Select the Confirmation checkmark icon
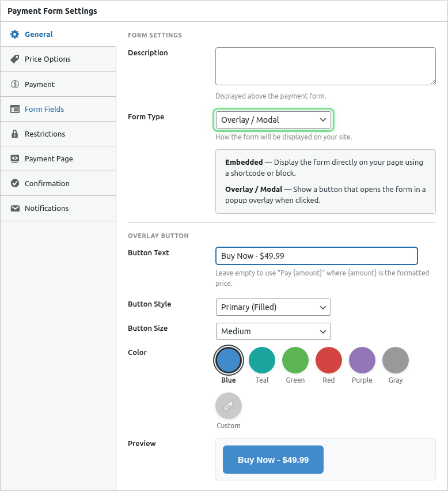This screenshot has height=491, width=448. tap(14, 183)
